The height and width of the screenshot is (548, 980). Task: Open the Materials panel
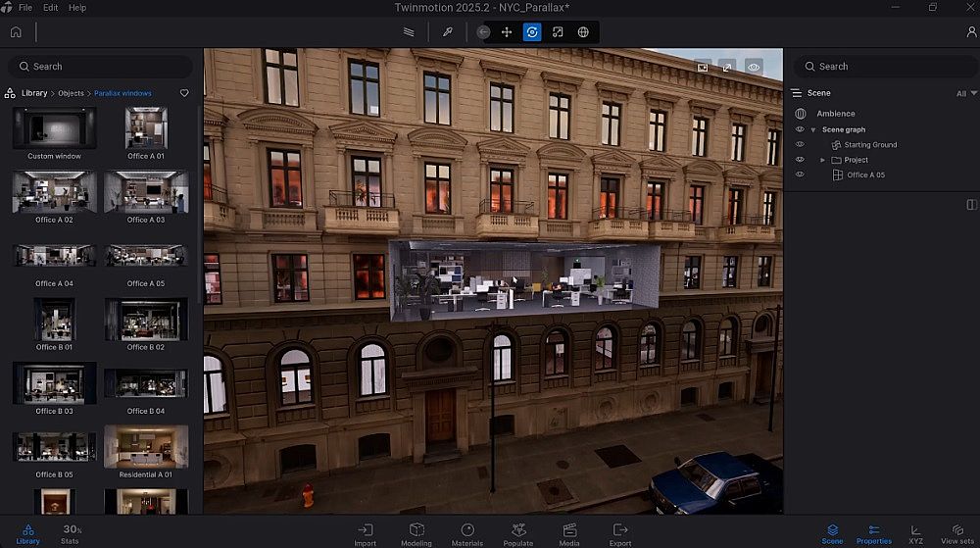pyautogui.click(x=467, y=534)
